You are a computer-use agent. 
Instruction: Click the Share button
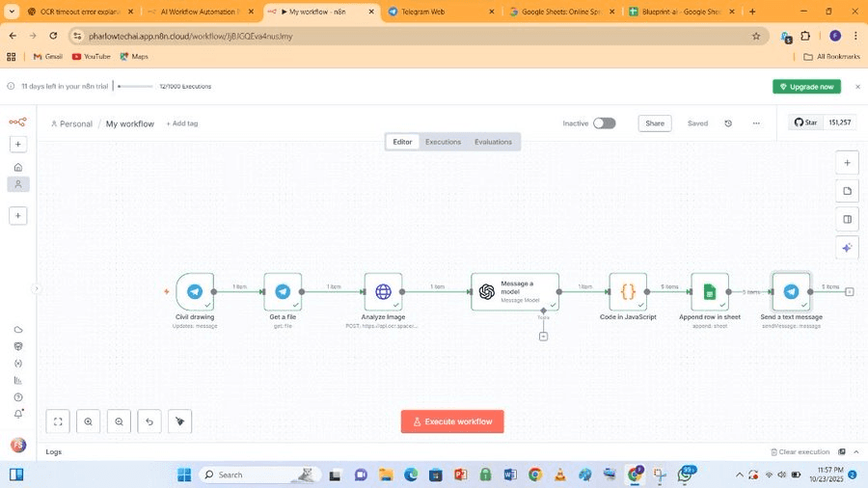[655, 123]
